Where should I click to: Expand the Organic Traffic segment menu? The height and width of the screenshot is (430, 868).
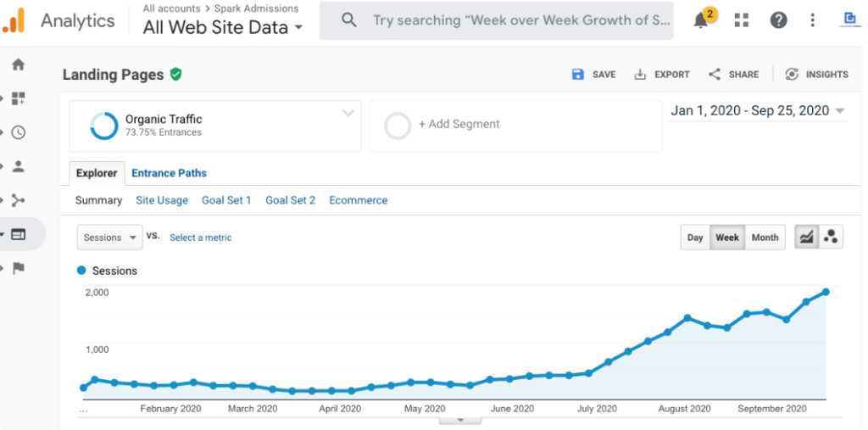point(348,114)
